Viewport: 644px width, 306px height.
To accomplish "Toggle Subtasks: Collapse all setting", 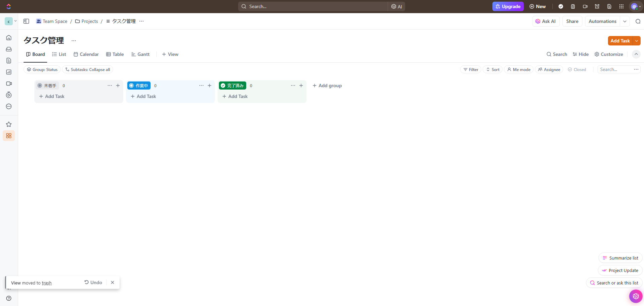I will (x=88, y=69).
